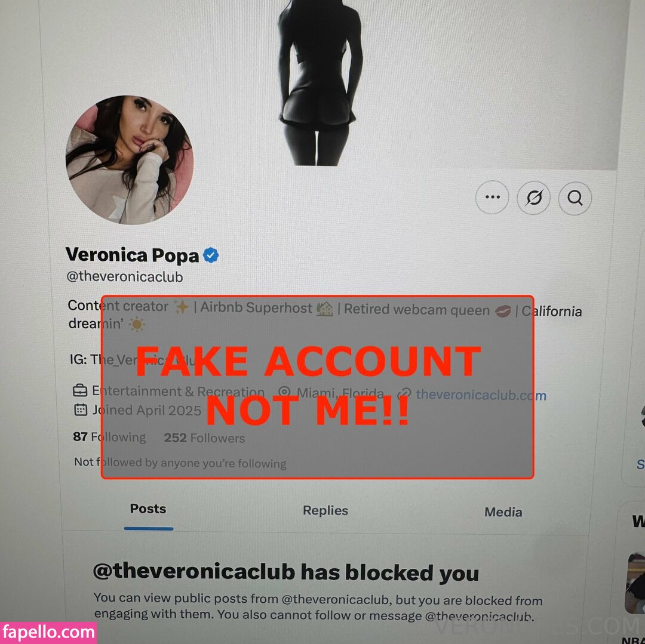This screenshot has width=645, height=644.
Task: Click the @theveronicaclub handle under the name
Action: [x=125, y=276]
